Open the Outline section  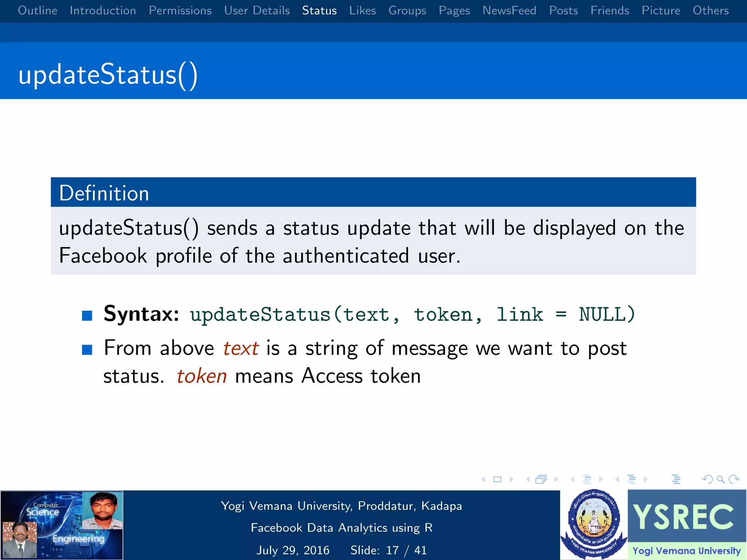[x=38, y=11]
